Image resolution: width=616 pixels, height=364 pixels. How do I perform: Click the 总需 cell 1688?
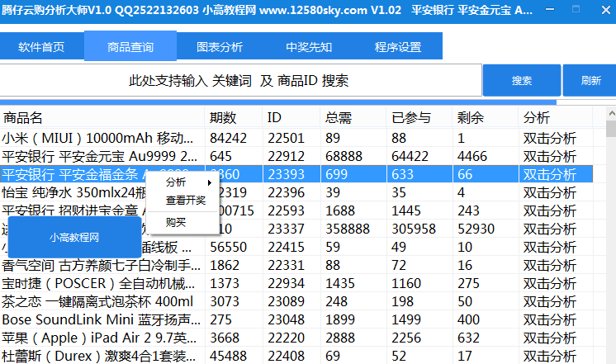[x=340, y=210]
